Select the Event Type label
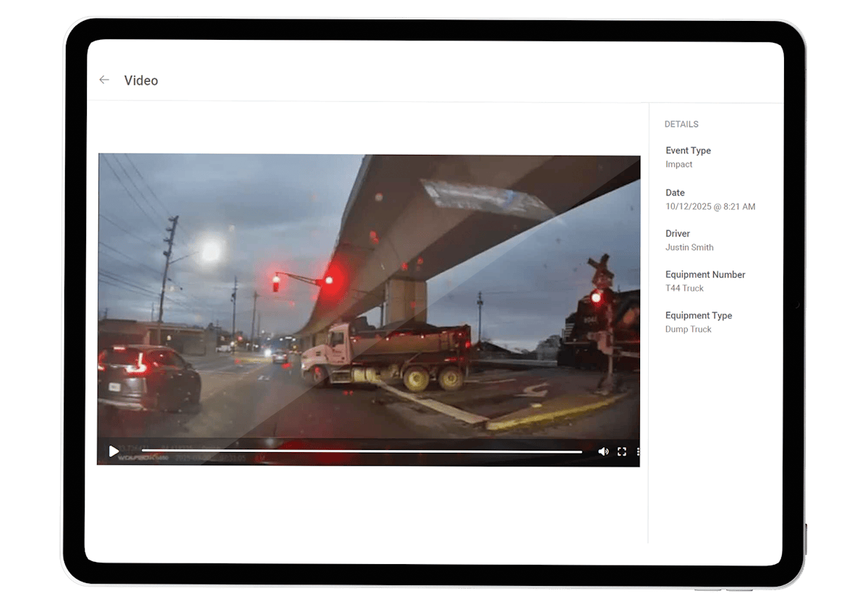This screenshot has height=609, width=868. [688, 150]
